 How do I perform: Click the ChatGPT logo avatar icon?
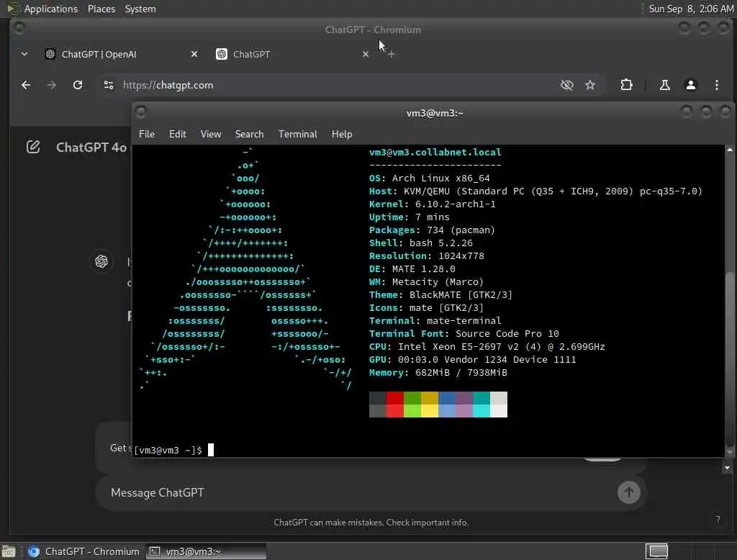click(101, 261)
